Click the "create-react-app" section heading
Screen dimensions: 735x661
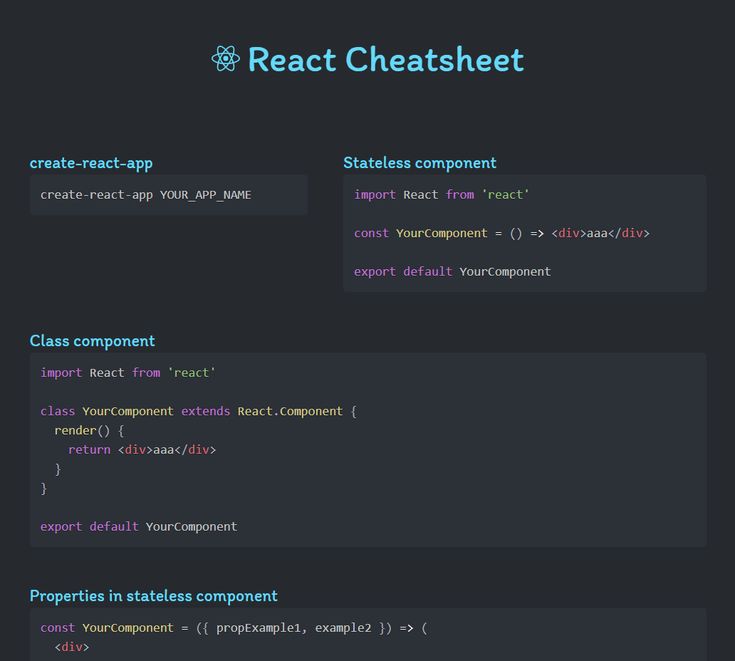pyautogui.click(x=91, y=163)
